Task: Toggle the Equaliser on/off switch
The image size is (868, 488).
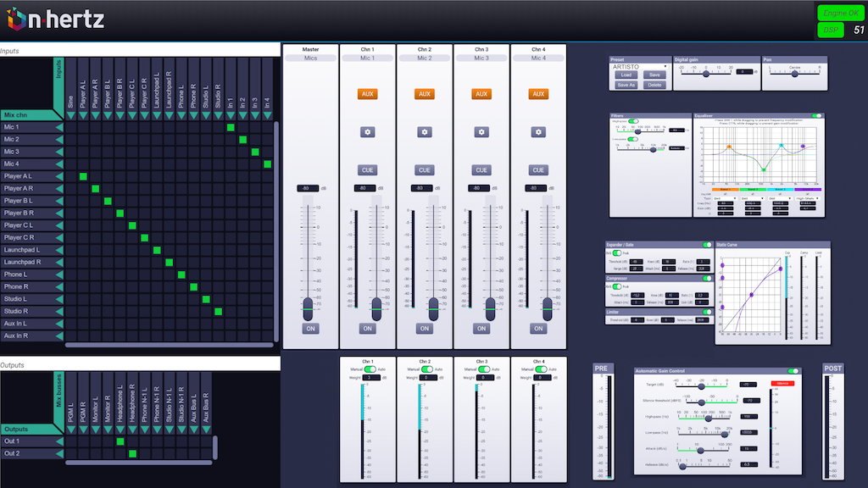Action: pos(816,115)
